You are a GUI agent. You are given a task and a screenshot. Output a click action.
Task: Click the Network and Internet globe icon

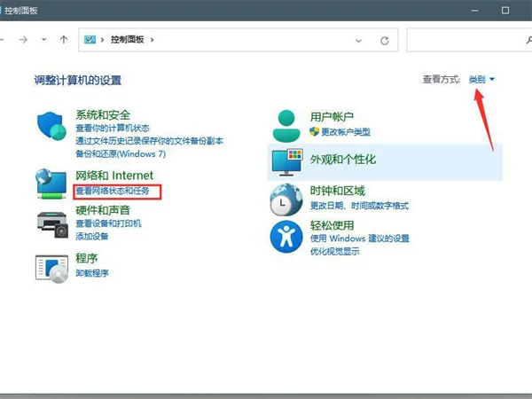tap(52, 183)
